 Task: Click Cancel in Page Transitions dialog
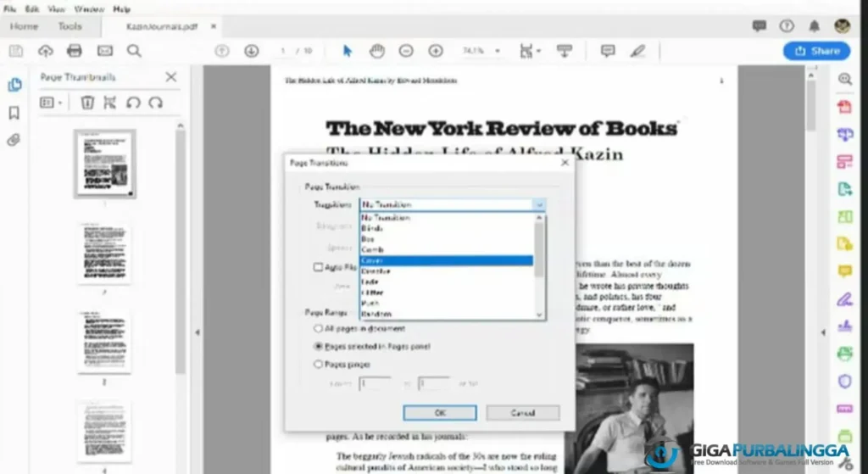click(x=522, y=413)
